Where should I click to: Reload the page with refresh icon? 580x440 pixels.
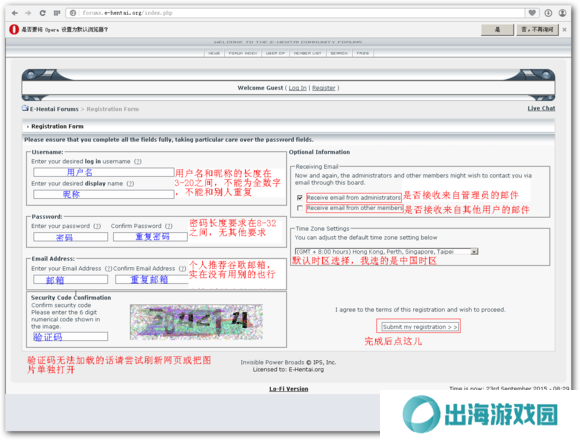tap(43, 13)
